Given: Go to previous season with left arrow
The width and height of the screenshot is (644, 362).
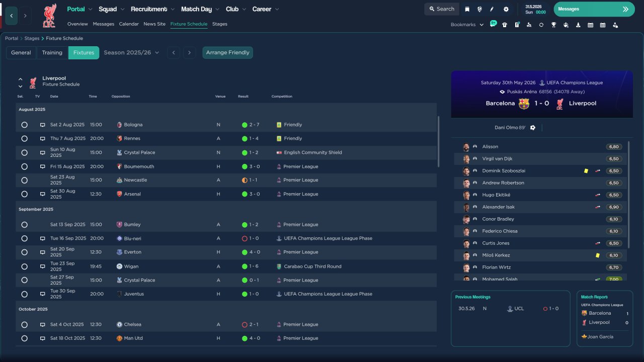Looking at the screenshot, I should pos(174,53).
